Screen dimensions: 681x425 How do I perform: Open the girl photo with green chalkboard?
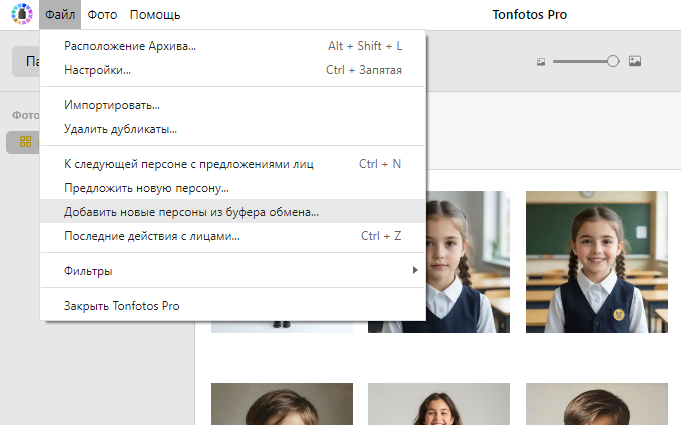point(596,261)
